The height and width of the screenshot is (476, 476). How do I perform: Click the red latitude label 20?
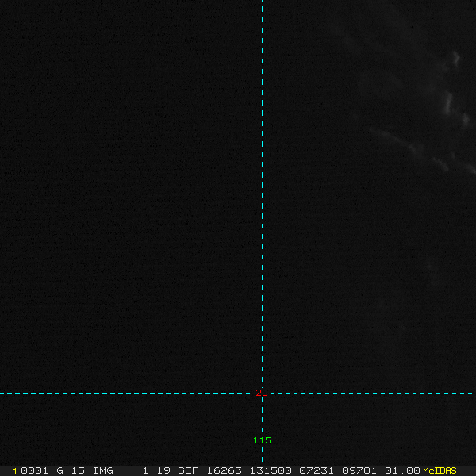pyautogui.click(x=263, y=393)
